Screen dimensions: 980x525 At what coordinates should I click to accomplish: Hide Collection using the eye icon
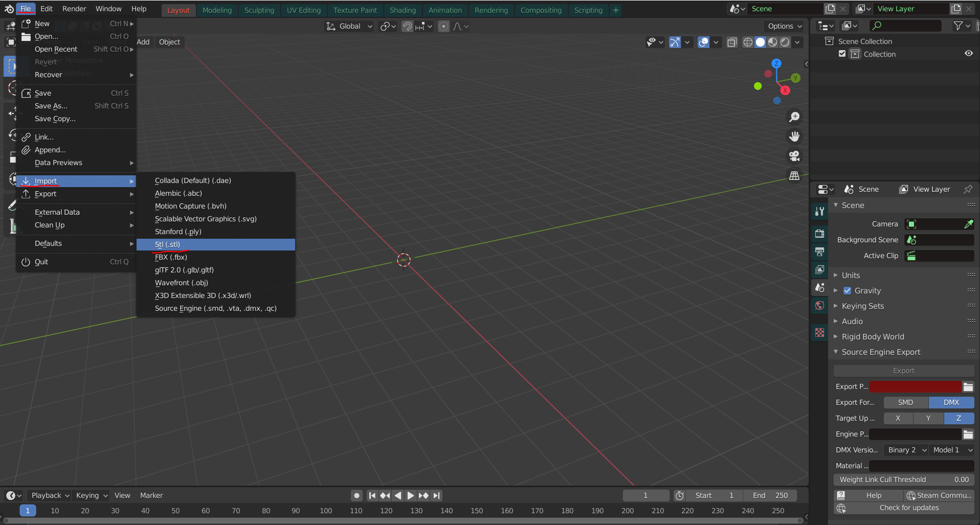(969, 54)
